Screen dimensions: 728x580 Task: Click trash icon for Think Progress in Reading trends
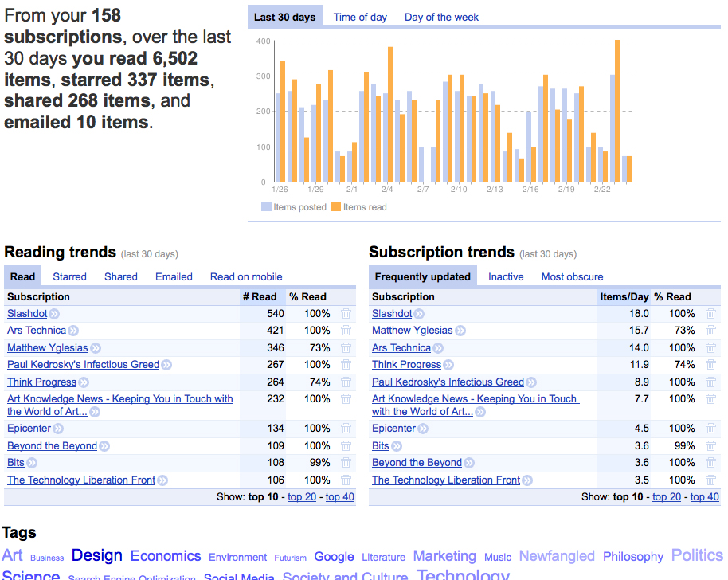(x=346, y=382)
